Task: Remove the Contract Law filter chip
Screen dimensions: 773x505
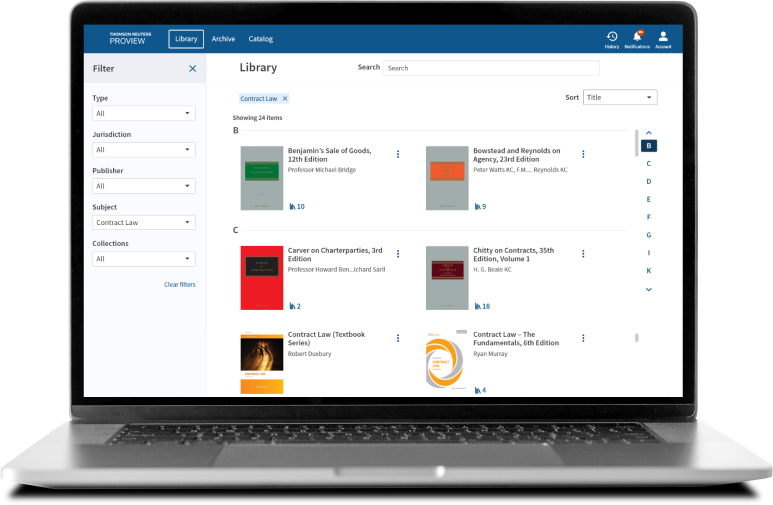Action: [x=285, y=99]
